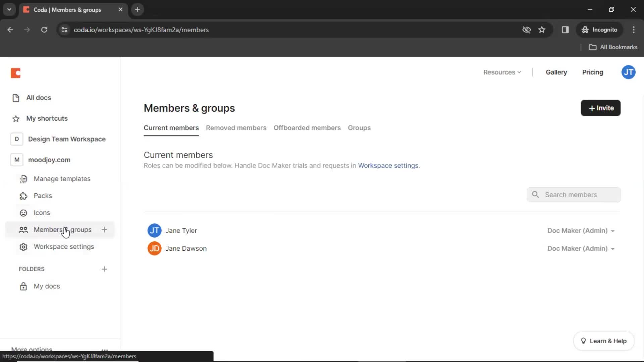Image resolution: width=644 pixels, height=362 pixels.
Task: Click the Workspace settings link in description
Action: tap(388, 165)
